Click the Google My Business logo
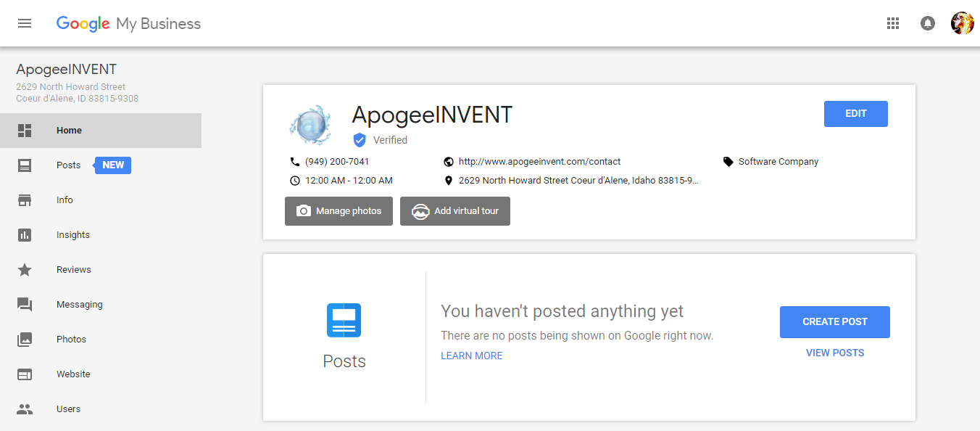Screen dimensions: 980x431 128,23
